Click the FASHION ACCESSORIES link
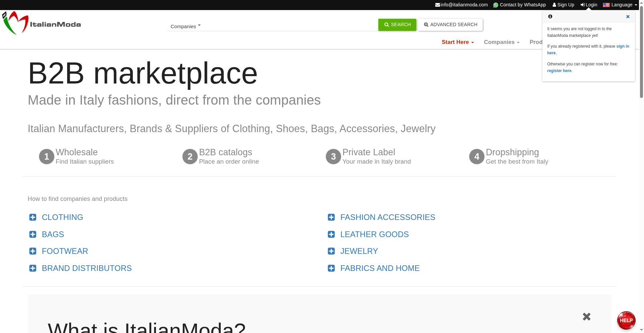Viewport: 644px width, 333px height. point(388,217)
